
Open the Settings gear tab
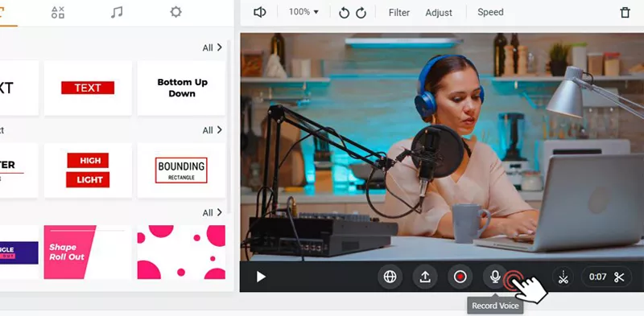pyautogui.click(x=175, y=12)
